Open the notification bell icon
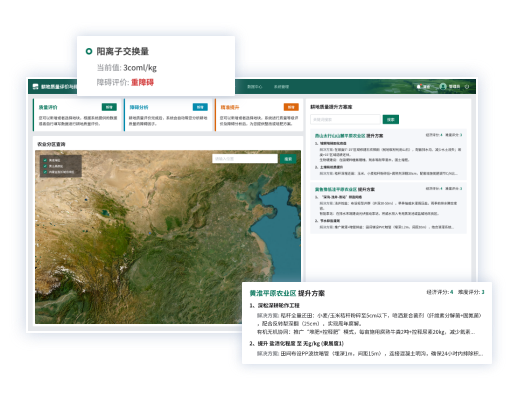Screen dimensions: 520x400 coord(419,87)
